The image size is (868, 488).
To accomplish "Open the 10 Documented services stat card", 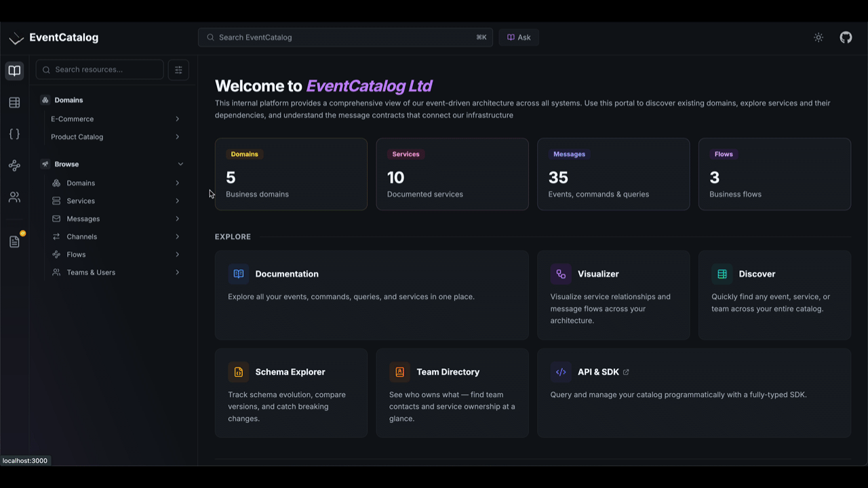I will 452,174.
